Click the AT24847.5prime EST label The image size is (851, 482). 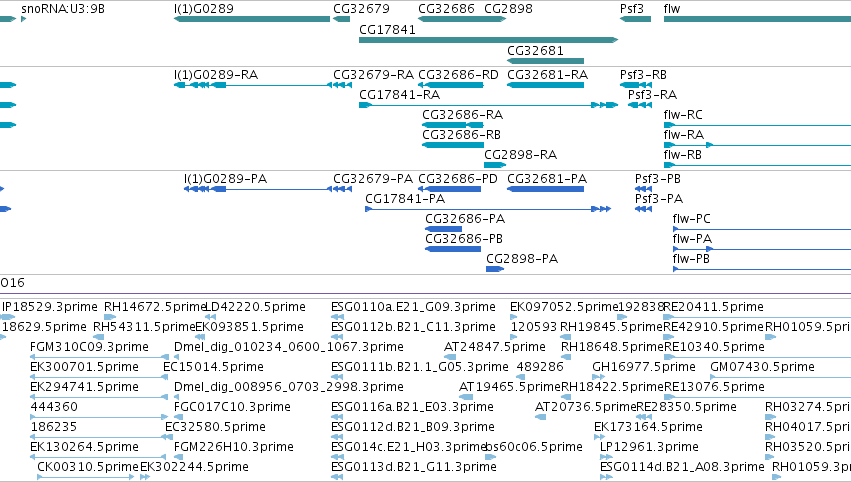(x=494, y=347)
